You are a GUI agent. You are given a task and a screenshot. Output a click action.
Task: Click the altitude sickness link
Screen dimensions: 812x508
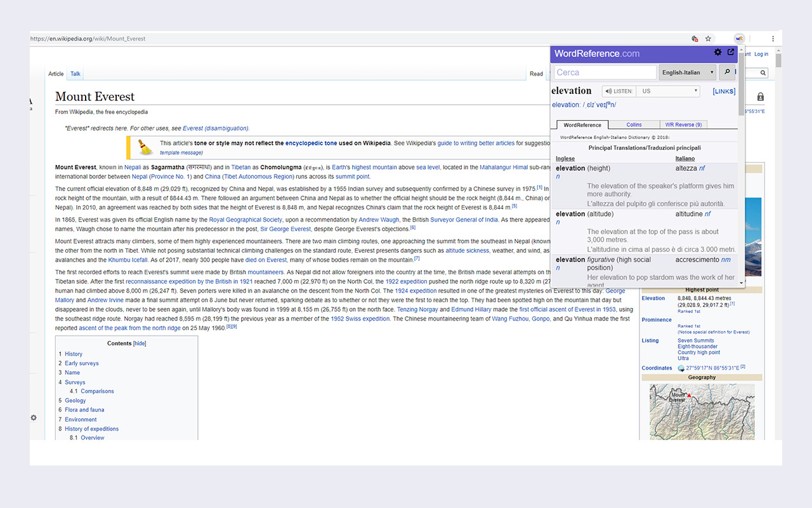click(467, 251)
